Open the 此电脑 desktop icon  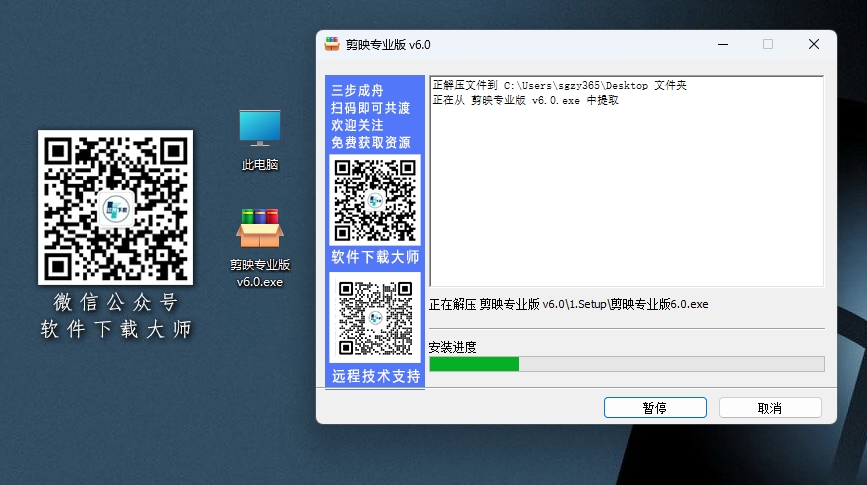[x=259, y=140]
